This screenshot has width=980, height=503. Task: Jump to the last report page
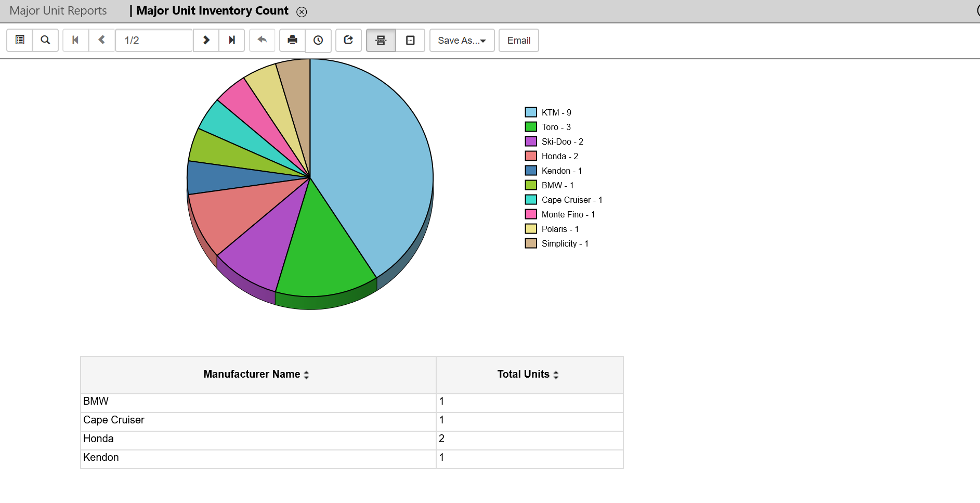click(232, 40)
